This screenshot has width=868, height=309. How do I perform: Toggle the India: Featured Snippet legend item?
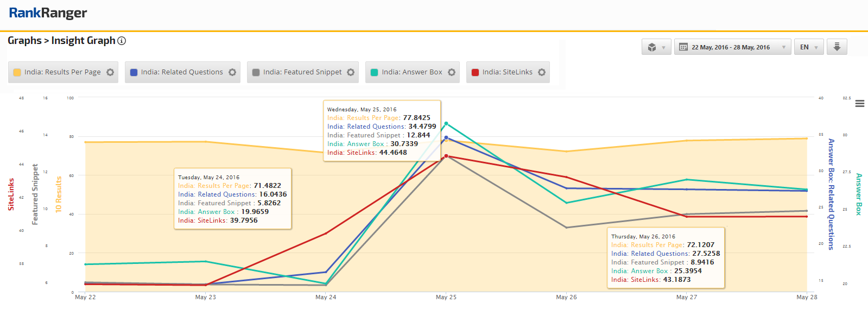302,72
